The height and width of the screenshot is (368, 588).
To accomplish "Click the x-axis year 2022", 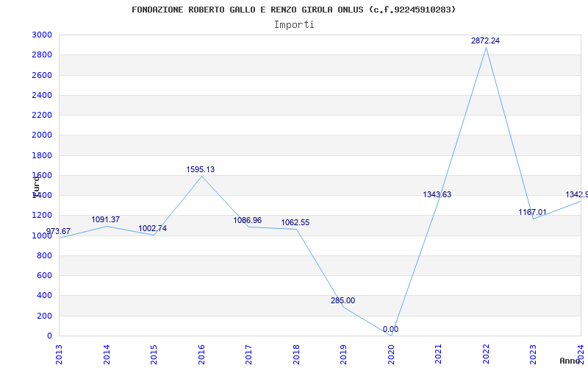I will (x=486, y=354).
